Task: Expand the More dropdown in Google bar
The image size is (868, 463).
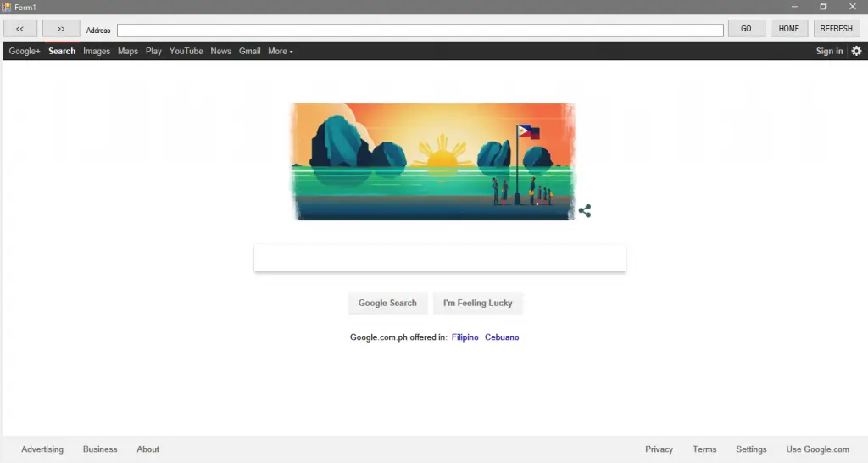Action: (x=280, y=51)
